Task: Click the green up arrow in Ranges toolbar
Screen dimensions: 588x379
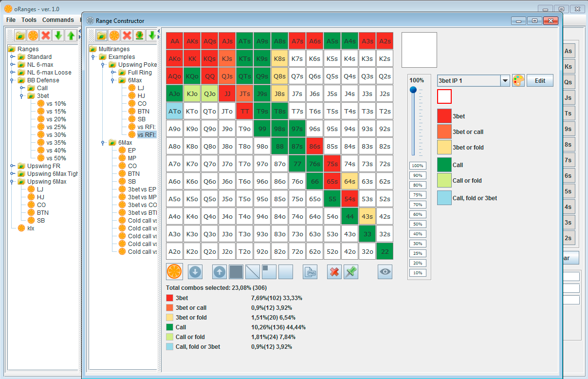Action: 71,35
